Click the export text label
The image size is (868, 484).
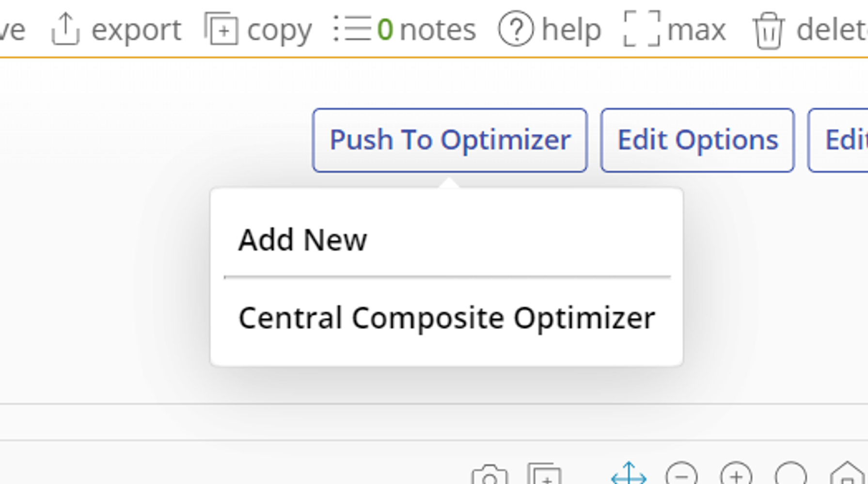[x=136, y=30]
